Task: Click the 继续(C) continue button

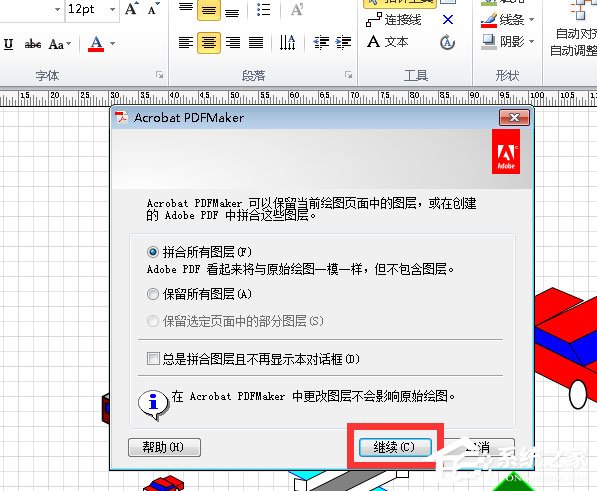Action: point(395,447)
